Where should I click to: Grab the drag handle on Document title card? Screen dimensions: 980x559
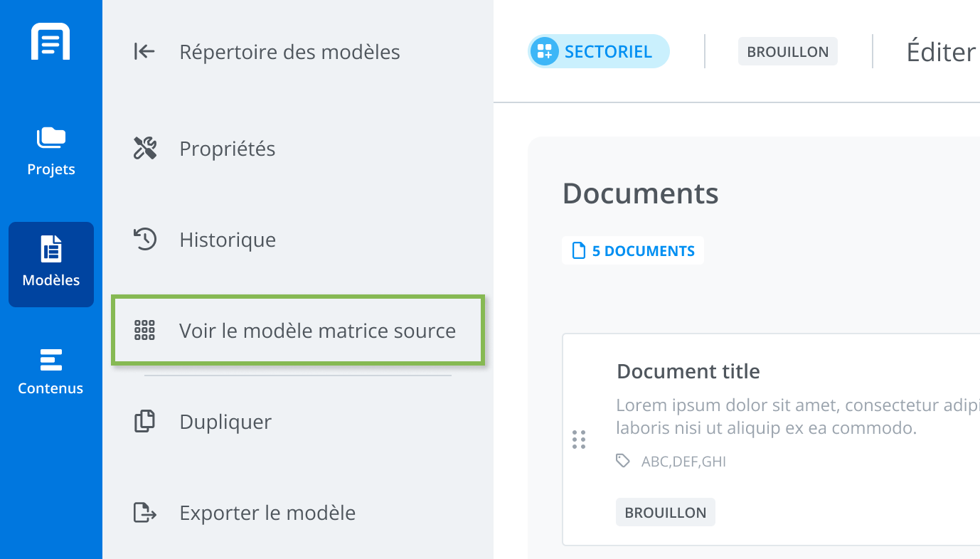[x=579, y=440]
